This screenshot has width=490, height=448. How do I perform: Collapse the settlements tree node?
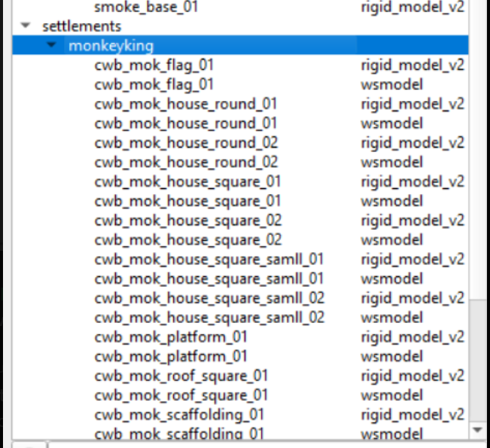point(26,26)
